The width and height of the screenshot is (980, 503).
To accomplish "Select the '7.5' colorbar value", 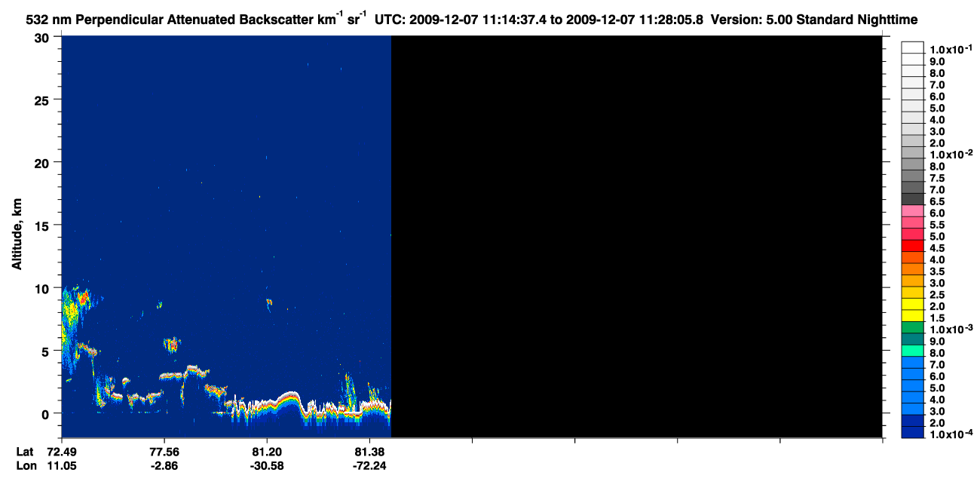I will (x=937, y=178).
